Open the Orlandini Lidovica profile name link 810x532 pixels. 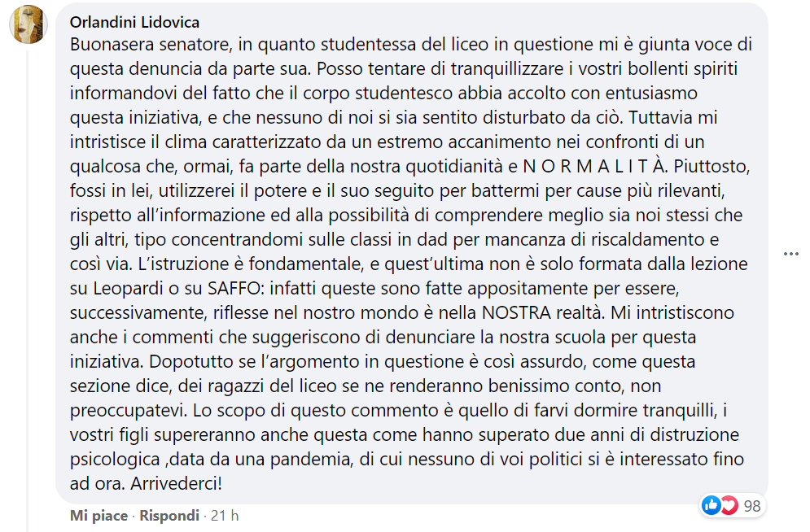[135, 22]
